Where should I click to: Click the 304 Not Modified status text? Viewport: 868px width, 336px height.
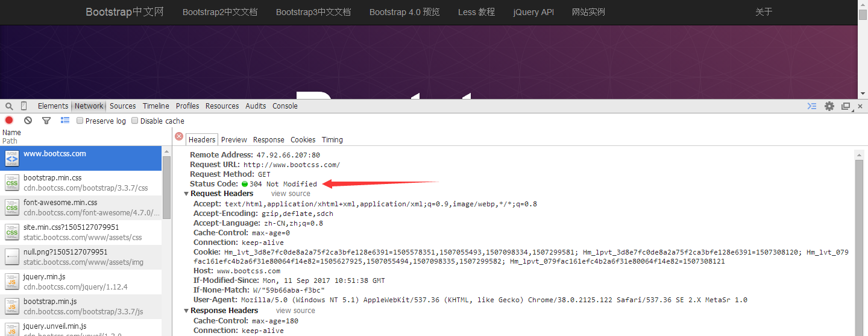click(x=283, y=184)
